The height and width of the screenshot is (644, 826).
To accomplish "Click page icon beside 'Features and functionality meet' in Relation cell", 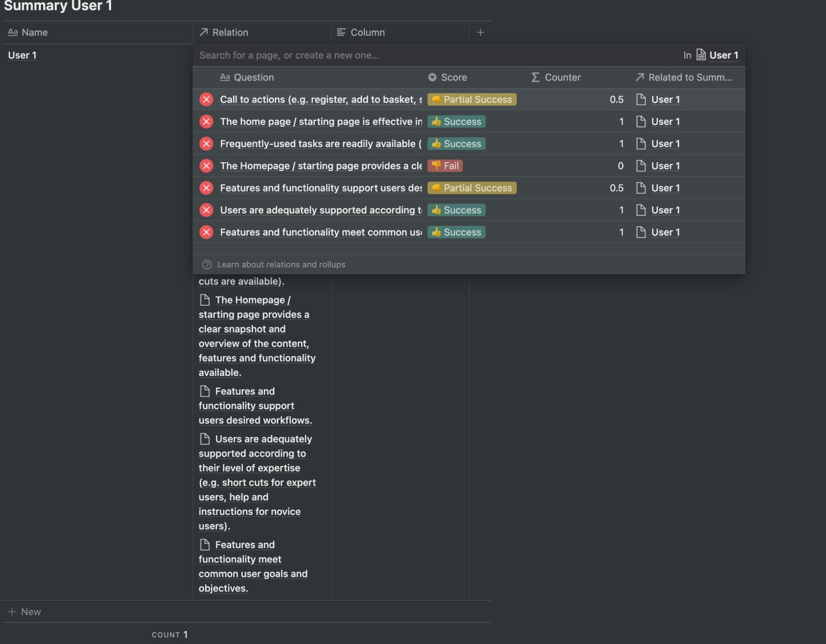I will (x=205, y=545).
